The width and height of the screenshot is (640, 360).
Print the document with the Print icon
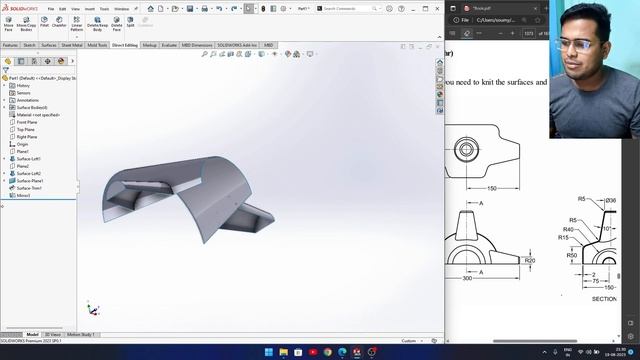[x=204, y=9]
